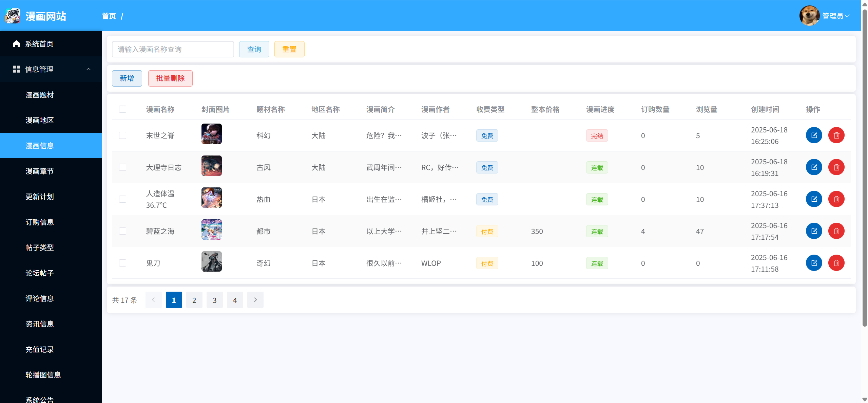Delete the 鬼刀 comic row
Screen dimensions: 868x403
(836, 263)
